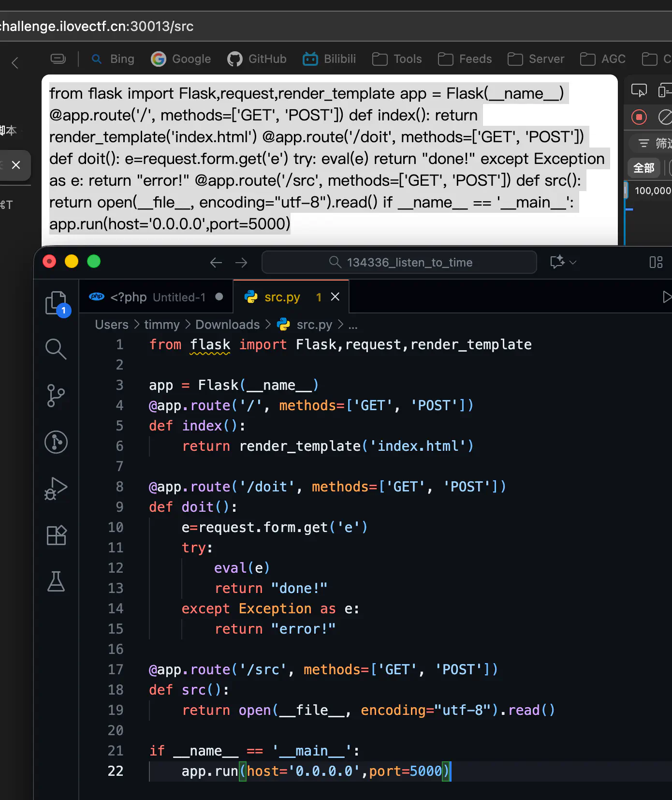Screen dimensions: 672x800
Task: Open the Search view in activity bar
Action: (x=56, y=349)
